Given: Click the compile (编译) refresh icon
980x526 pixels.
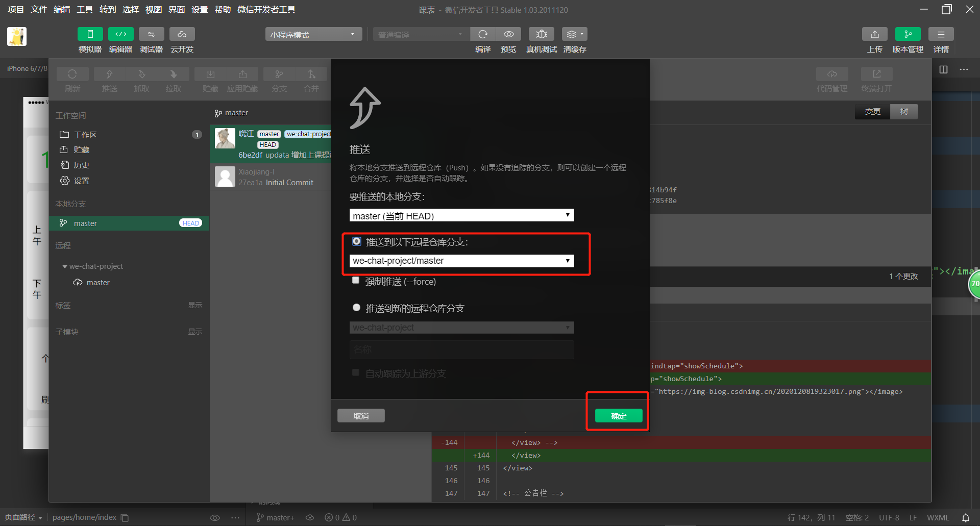Looking at the screenshot, I should click(482, 34).
